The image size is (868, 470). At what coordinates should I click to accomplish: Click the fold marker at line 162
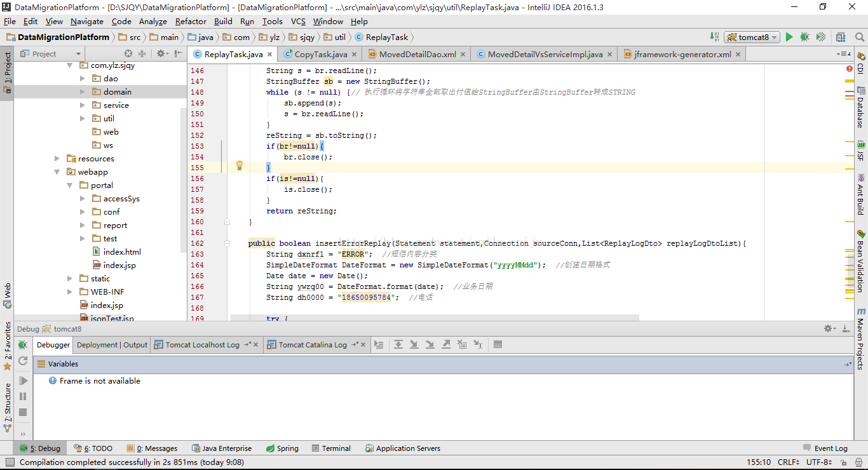click(227, 243)
